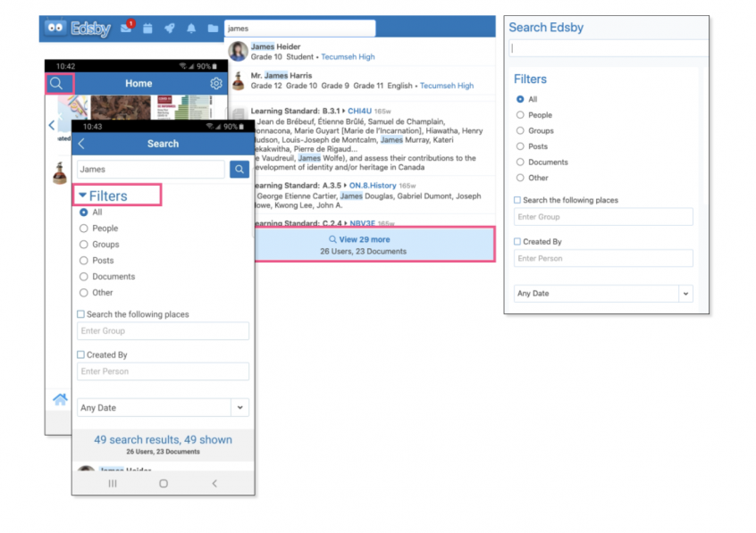Image resolution: width=756 pixels, height=533 pixels.
Task: Click the Mr. James Harris result name
Action: pos(281,76)
